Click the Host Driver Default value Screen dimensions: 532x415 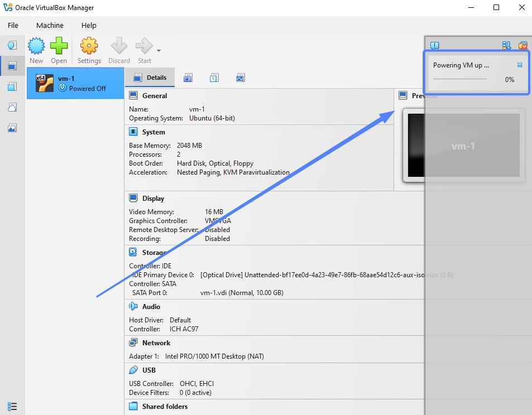tap(180, 320)
